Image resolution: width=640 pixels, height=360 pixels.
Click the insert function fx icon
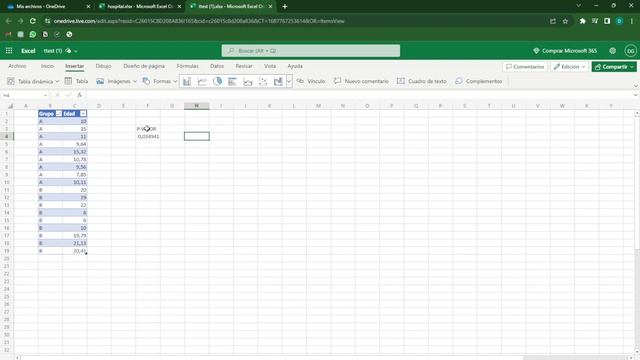tap(80, 95)
